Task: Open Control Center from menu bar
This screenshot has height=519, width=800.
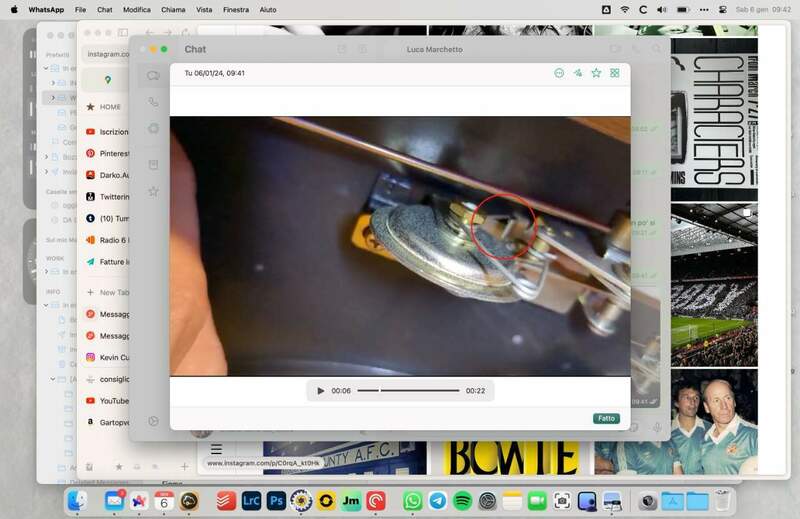Action: [x=722, y=10]
